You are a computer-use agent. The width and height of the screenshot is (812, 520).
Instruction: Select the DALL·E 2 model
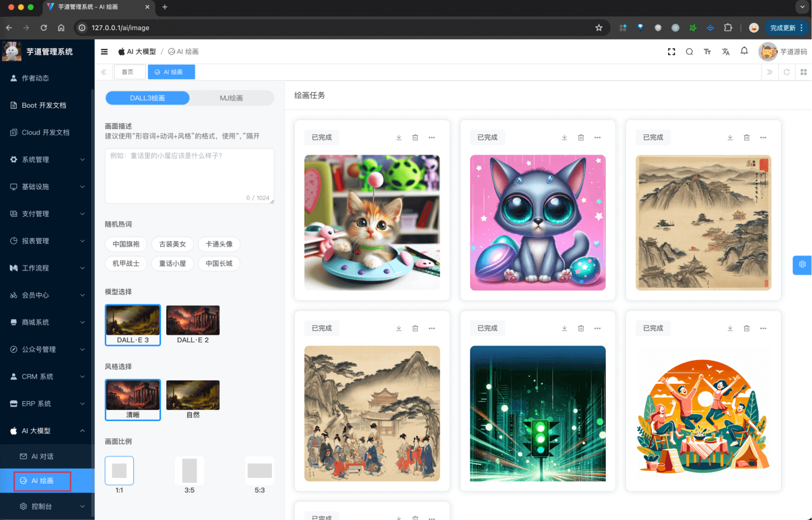pyautogui.click(x=192, y=325)
